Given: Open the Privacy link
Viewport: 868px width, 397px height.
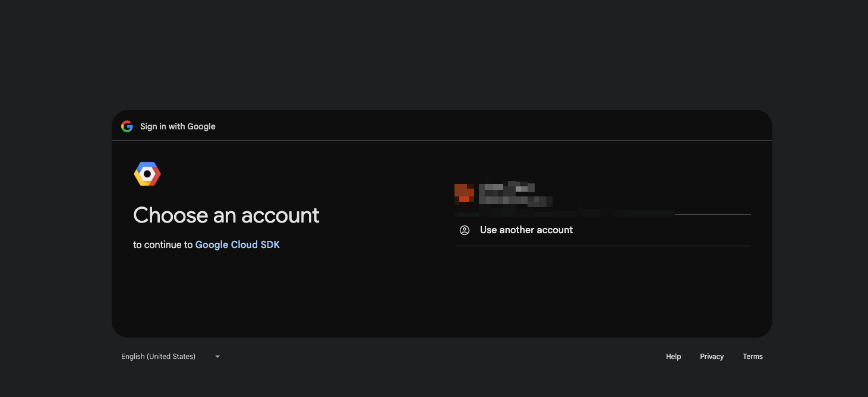Looking at the screenshot, I should (712, 357).
